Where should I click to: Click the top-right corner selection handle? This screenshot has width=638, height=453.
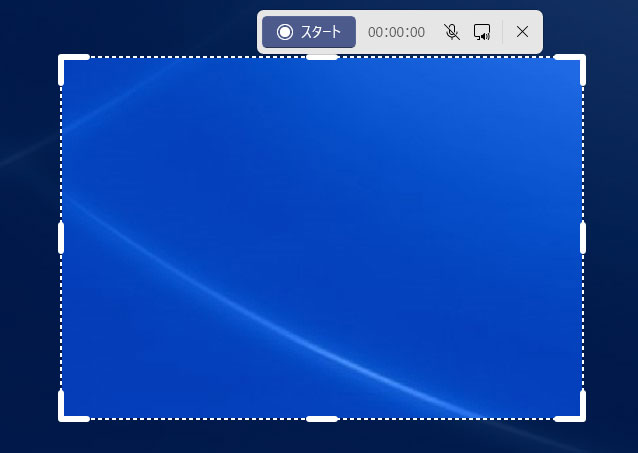582,58
